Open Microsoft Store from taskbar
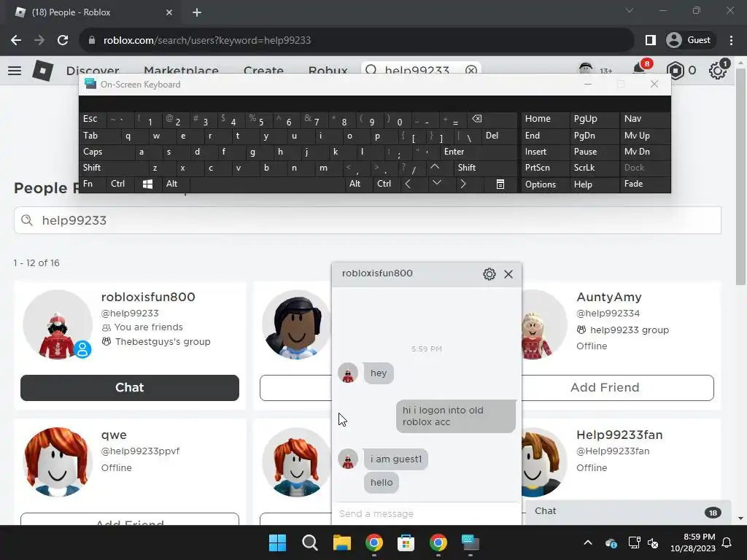The width and height of the screenshot is (747, 560). pyautogui.click(x=406, y=542)
